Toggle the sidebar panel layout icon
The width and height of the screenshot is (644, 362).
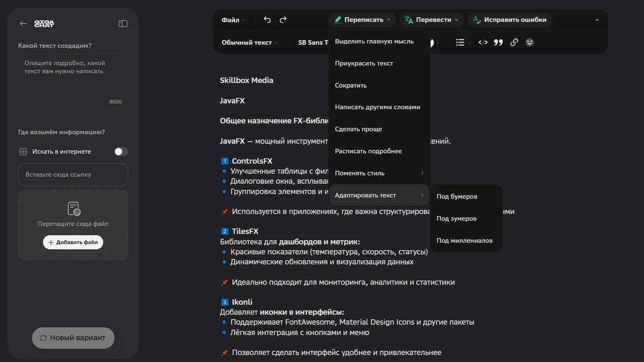tap(123, 23)
